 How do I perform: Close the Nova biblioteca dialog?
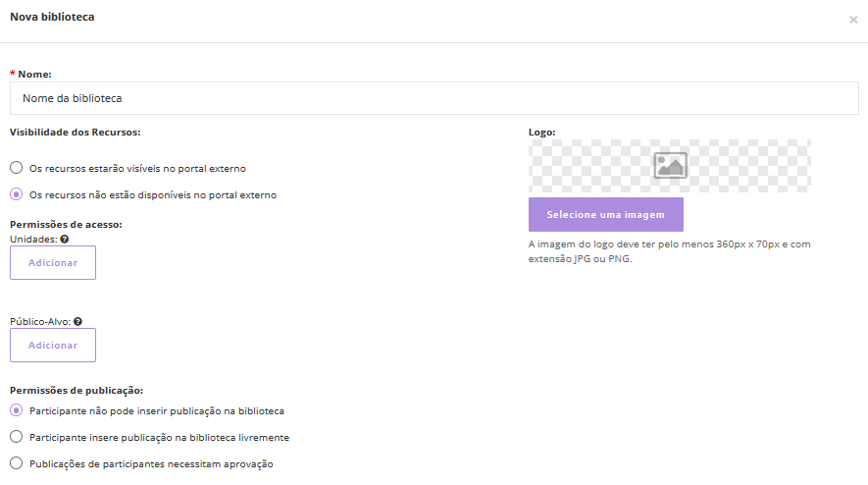coord(852,20)
